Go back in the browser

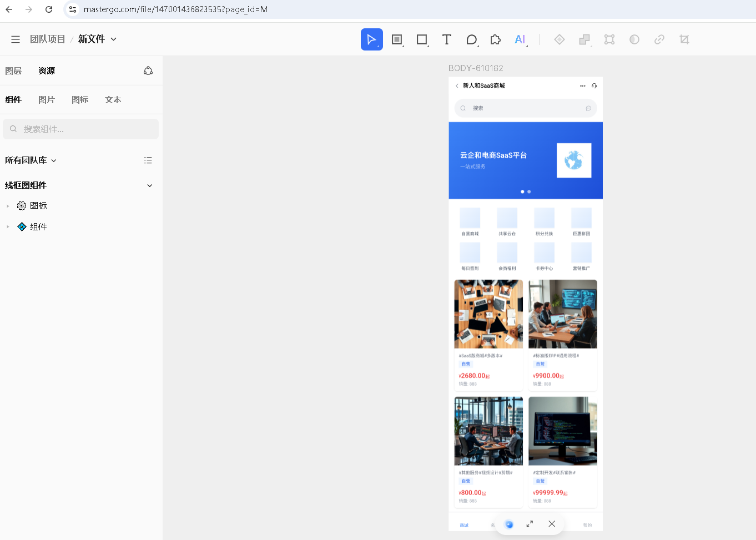9,9
